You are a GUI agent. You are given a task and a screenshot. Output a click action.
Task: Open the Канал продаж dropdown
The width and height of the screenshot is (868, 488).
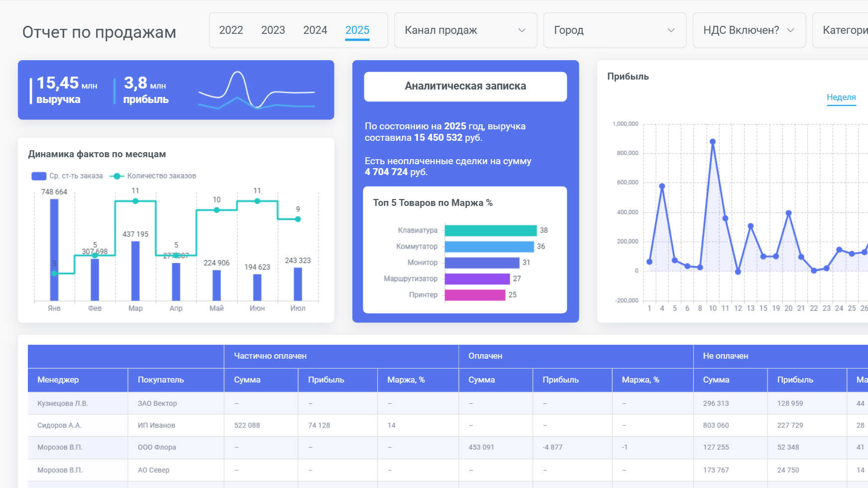[x=465, y=30]
